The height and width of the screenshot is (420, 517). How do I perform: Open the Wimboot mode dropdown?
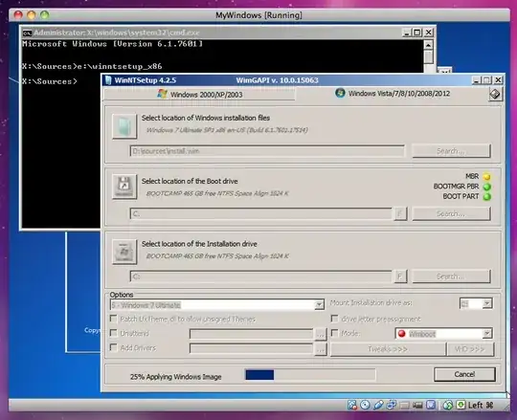click(487, 334)
